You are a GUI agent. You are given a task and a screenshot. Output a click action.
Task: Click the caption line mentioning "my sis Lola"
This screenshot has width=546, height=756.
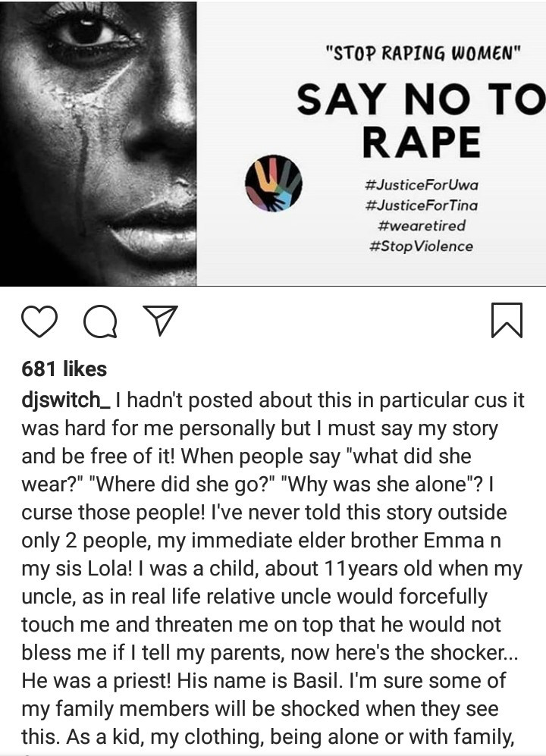click(x=271, y=569)
